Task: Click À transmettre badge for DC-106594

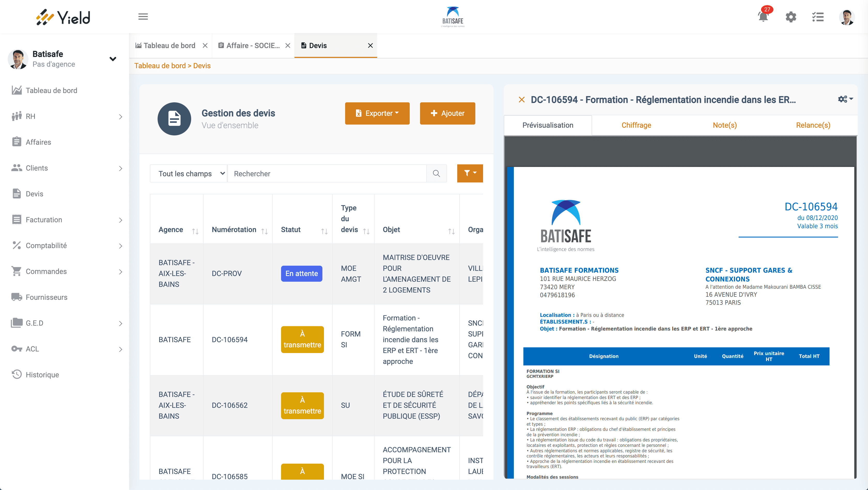Action: click(x=302, y=339)
